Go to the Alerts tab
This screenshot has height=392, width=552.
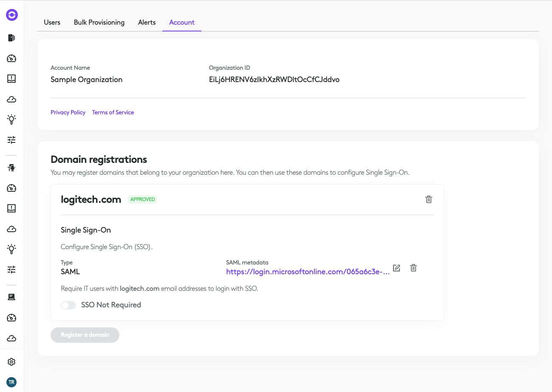(x=147, y=23)
